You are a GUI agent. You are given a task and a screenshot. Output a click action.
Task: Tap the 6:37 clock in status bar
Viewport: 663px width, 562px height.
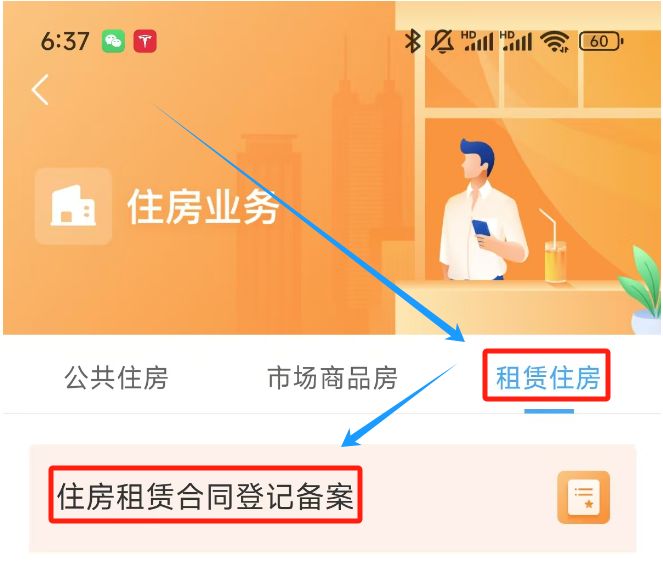[x=65, y=41]
